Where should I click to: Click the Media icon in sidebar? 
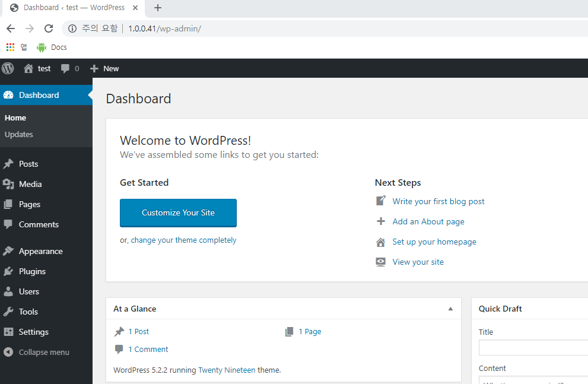(8, 184)
